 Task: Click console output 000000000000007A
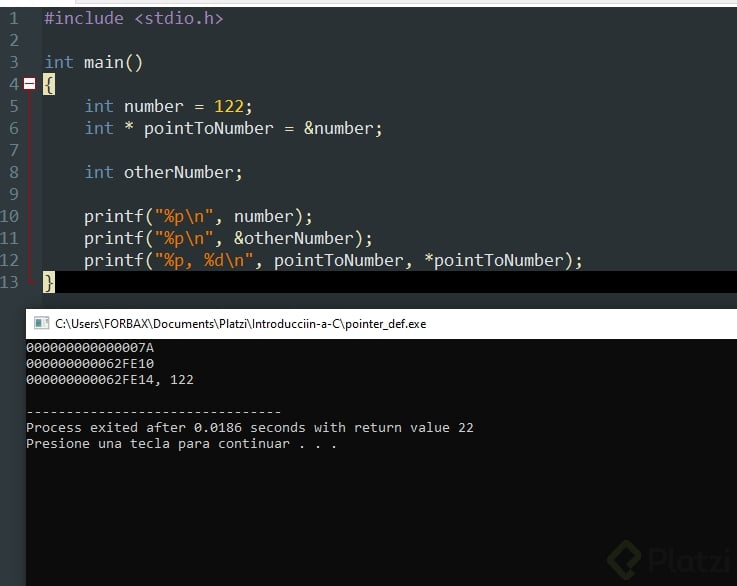pos(90,348)
